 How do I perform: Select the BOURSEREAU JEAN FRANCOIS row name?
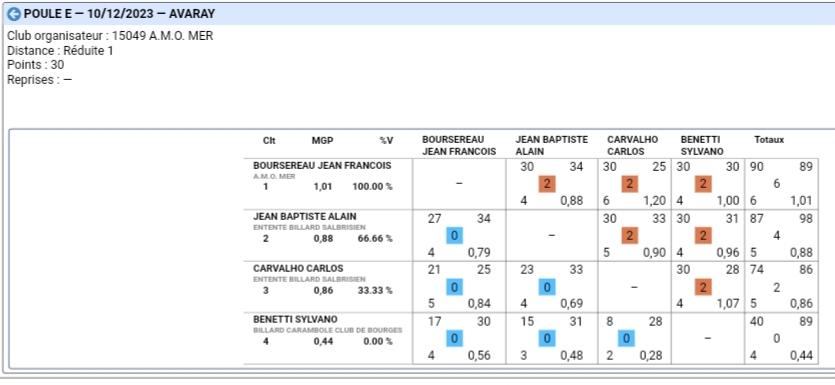point(322,166)
